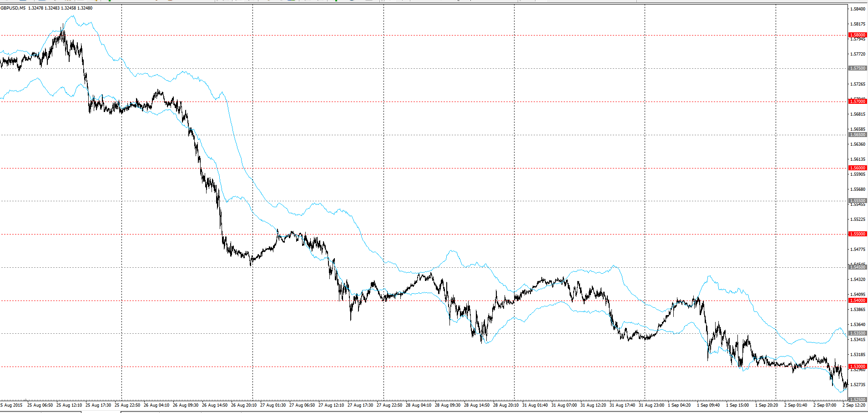Click the gray 1.57500 price level label
Screen dimensions: 868x413
(x=858, y=68)
